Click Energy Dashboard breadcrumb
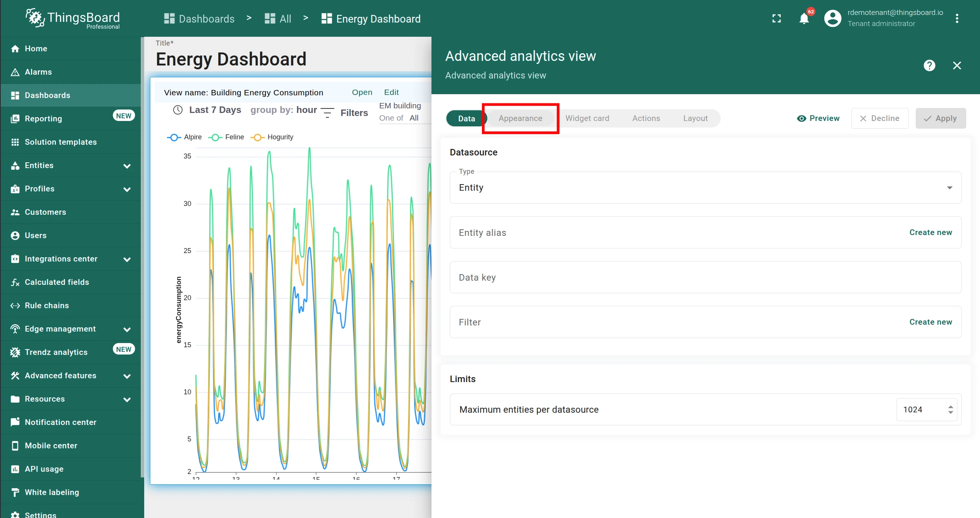Image resolution: width=980 pixels, height=518 pixels. coord(371,19)
